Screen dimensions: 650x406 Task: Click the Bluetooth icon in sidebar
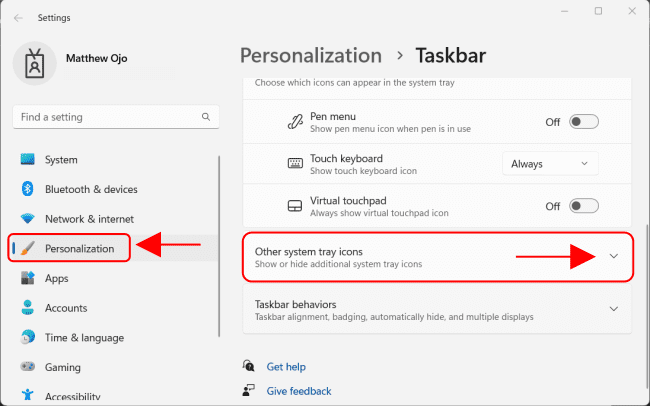coord(28,189)
